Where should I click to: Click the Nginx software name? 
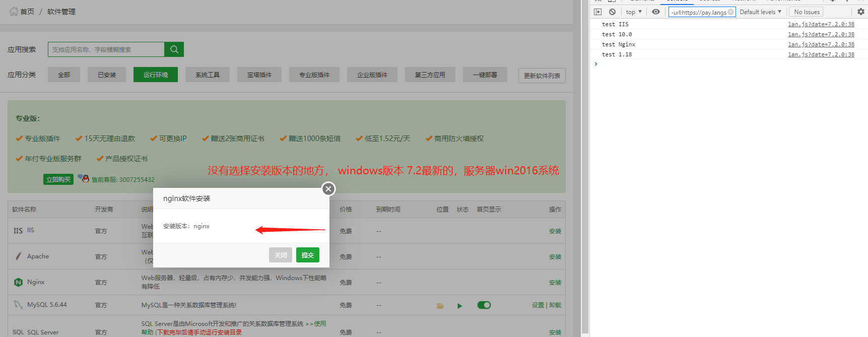point(36,282)
